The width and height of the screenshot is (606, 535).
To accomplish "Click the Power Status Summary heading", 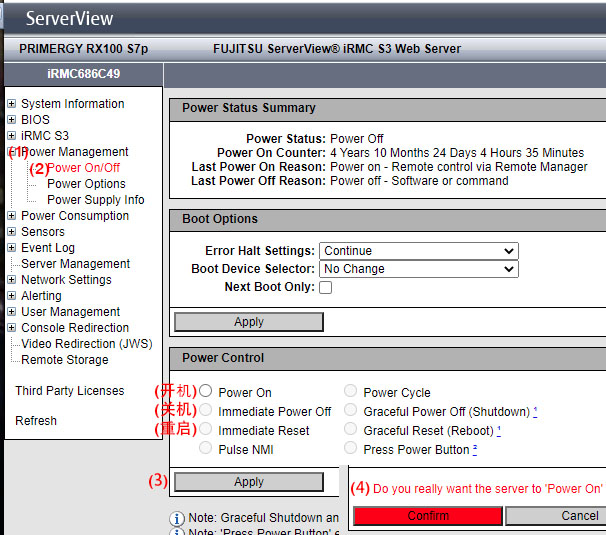I will 249,107.
